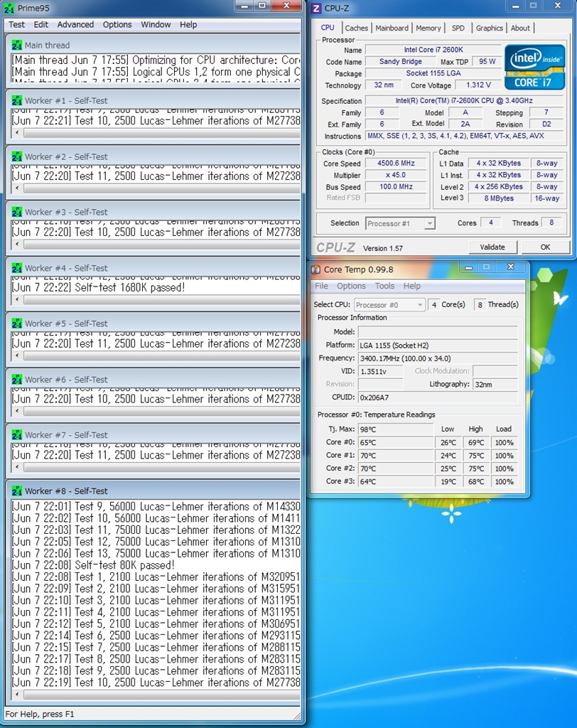Click the CPU-Z title bar icon

coord(316,8)
